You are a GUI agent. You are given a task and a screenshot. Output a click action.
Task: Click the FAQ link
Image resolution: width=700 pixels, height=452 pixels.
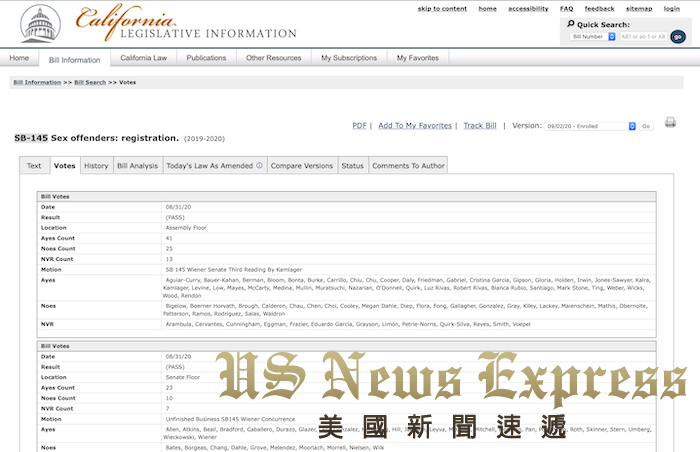[567, 8]
